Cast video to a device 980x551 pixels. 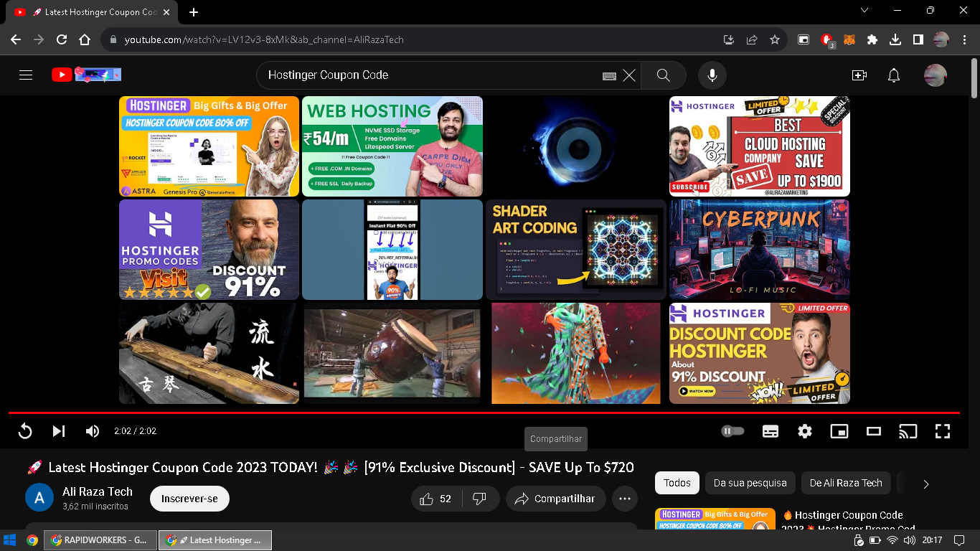[908, 431]
